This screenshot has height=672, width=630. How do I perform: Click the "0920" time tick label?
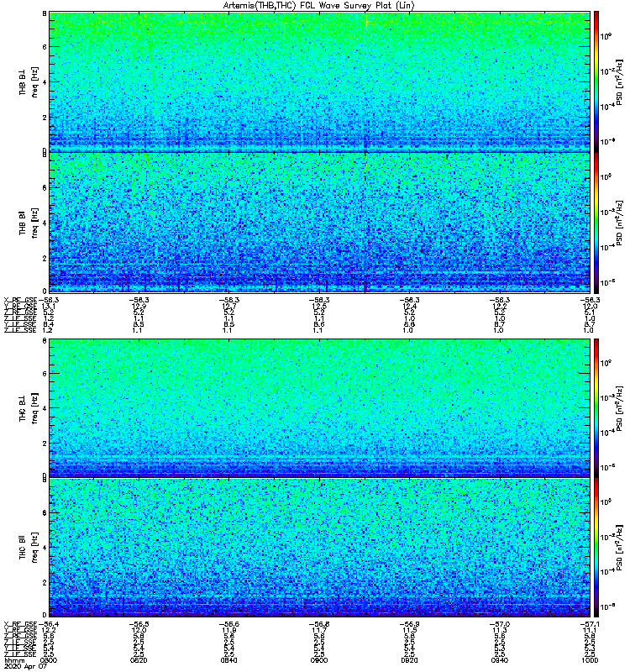(409, 660)
